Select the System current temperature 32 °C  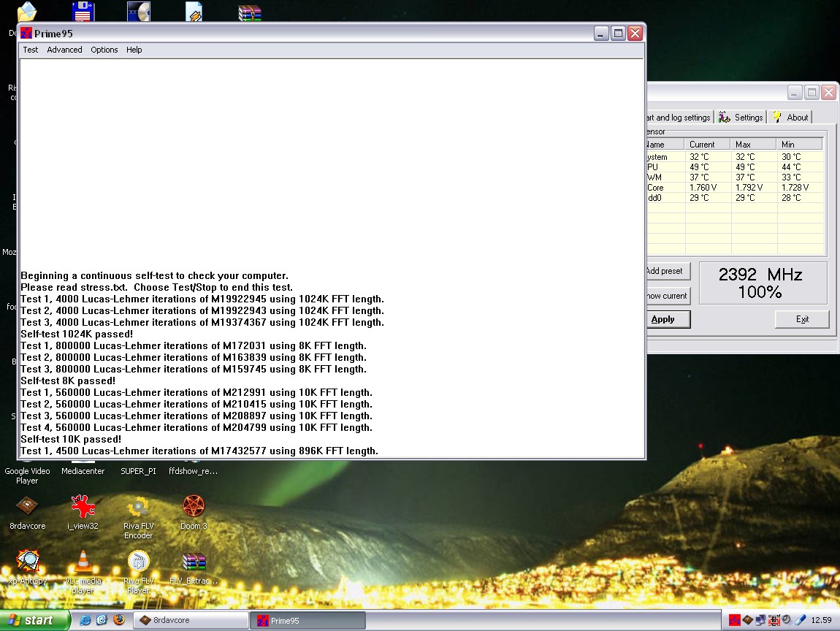tap(699, 157)
